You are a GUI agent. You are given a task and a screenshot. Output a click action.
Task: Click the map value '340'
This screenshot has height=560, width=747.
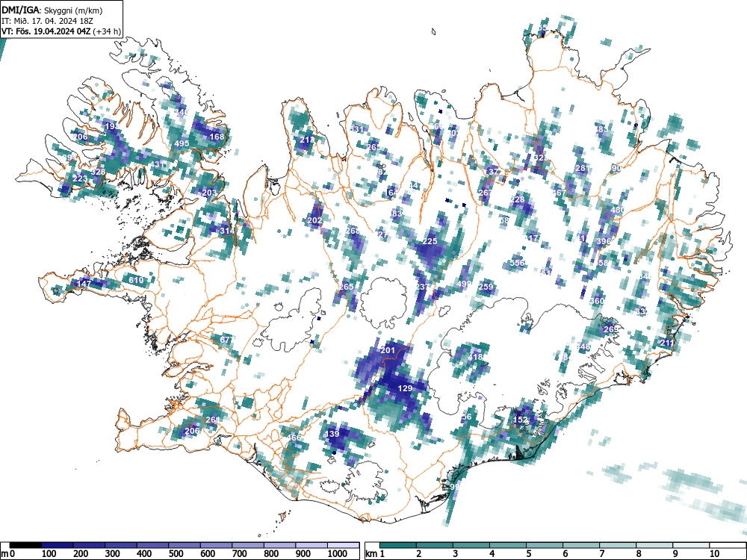pos(182,112)
